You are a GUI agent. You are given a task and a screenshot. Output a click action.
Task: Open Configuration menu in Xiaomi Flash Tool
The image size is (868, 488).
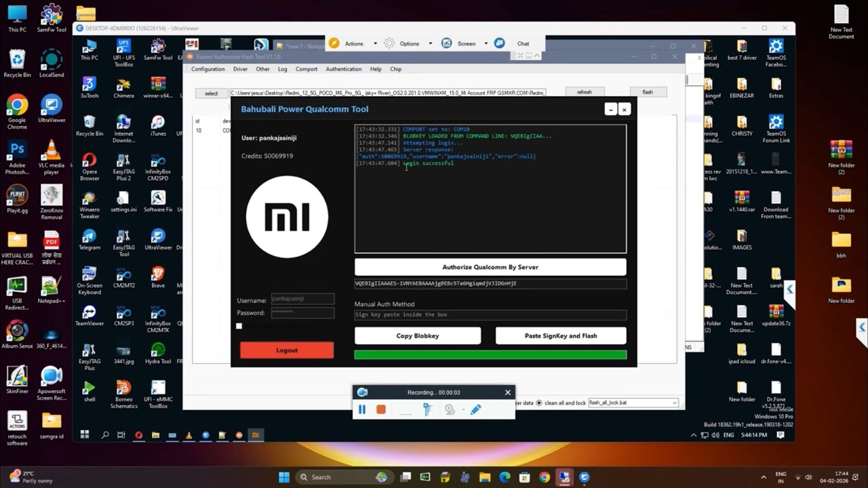pos(208,69)
